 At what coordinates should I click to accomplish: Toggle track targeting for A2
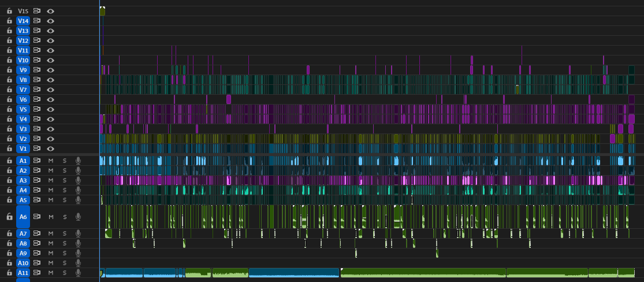pyautogui.click(x=23, y=170)
